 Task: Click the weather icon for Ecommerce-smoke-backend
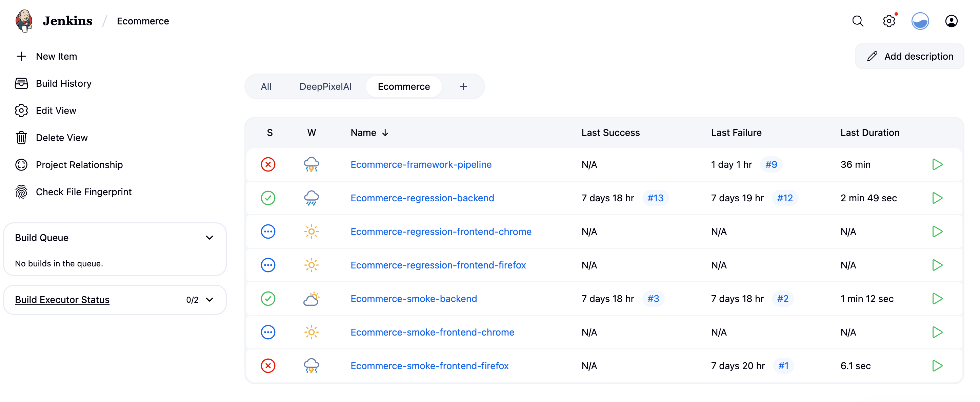[312, 299]
